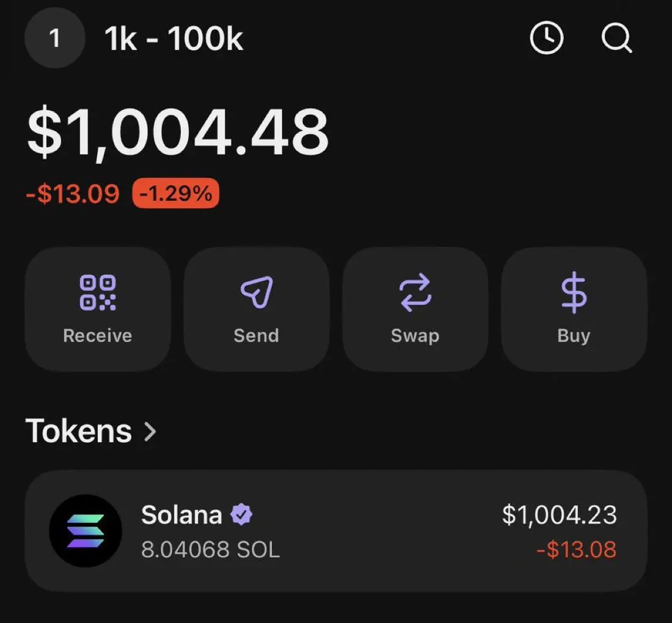Tap the paper plane Send icon
Image resolution: width=672 pixels, height=623 pixels.
click(x=257, y=292)
